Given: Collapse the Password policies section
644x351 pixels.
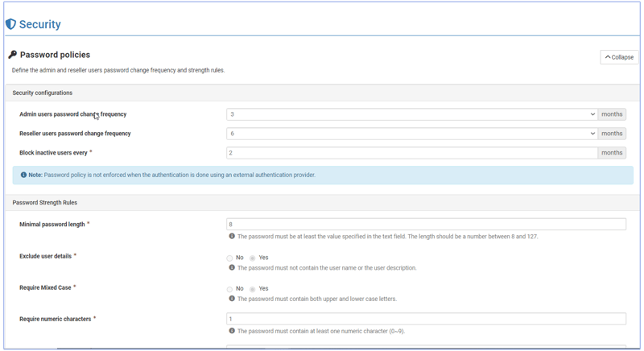Looking at the screenshot, I should click(x=619, y=57).
